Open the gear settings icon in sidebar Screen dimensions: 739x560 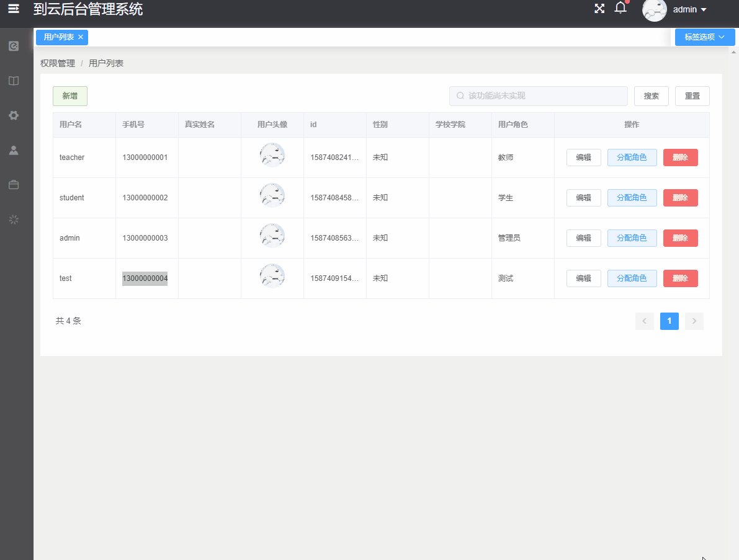pos(14,115)
